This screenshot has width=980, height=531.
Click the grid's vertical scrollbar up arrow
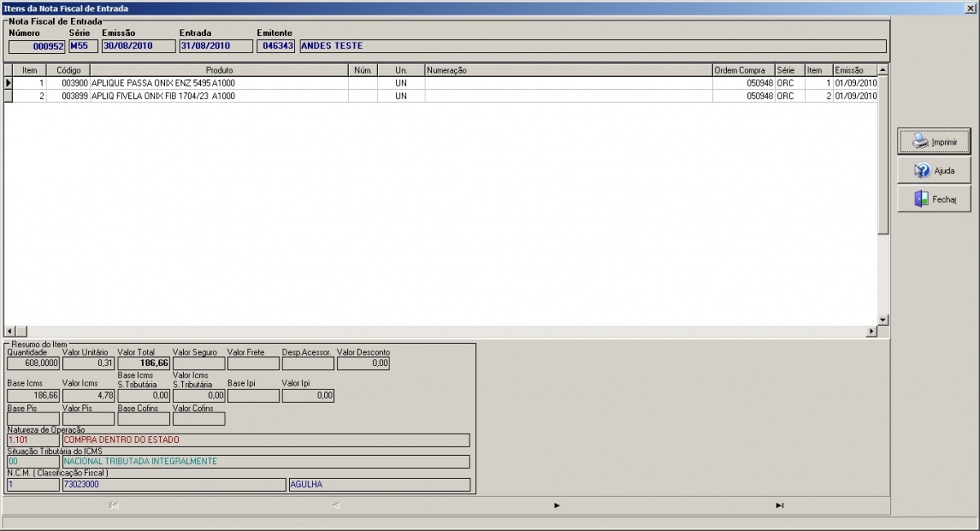(x=883, y=70)
